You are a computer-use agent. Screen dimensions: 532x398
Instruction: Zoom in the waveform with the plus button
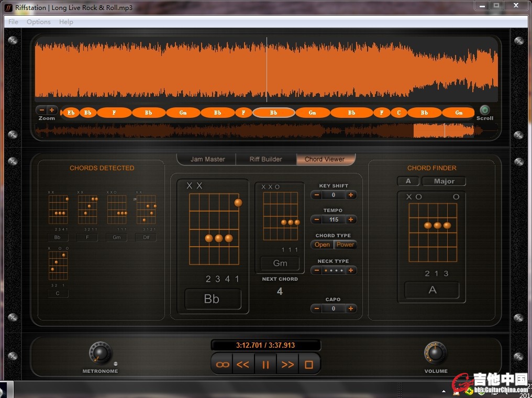(x=52, y=110)
